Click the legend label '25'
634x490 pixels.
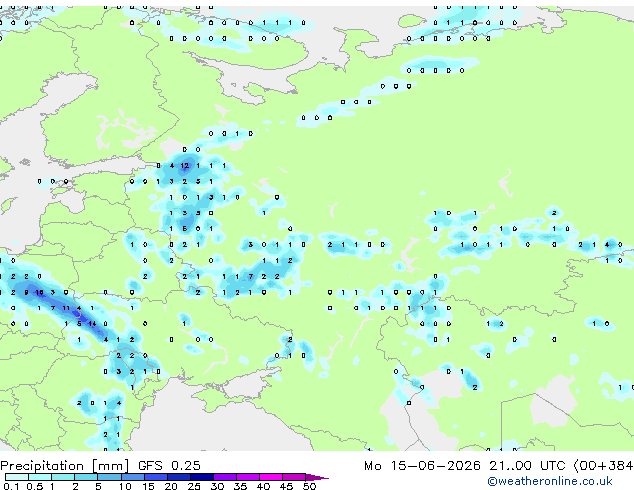click(x=194, y=486)
